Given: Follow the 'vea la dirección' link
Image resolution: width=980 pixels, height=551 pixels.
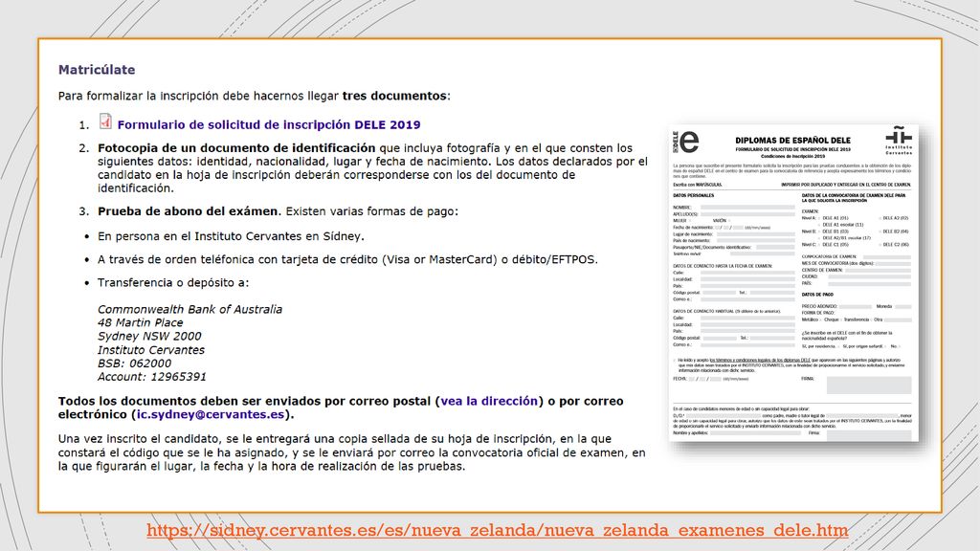Looking at the screenshot, I should pyautogui.click(x=489, y=401).
